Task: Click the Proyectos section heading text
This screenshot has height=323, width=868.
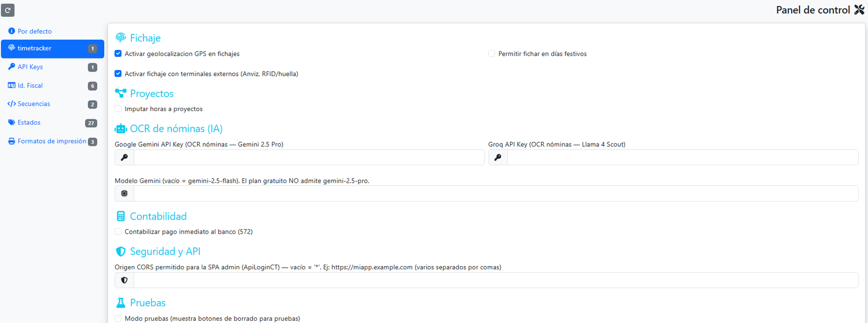Action: click(152, 94)
